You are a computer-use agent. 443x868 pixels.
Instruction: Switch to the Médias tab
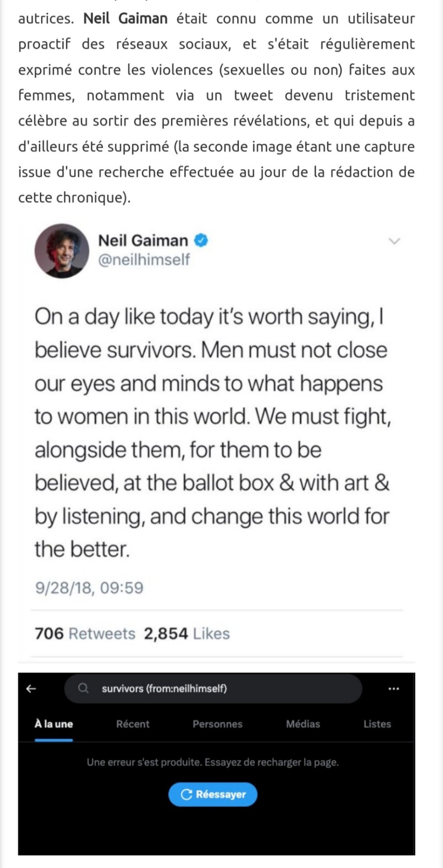tap(303, 724)
